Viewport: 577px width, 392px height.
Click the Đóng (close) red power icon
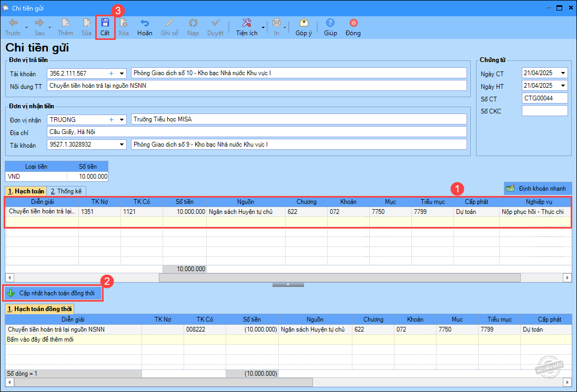tap(353, 23)
